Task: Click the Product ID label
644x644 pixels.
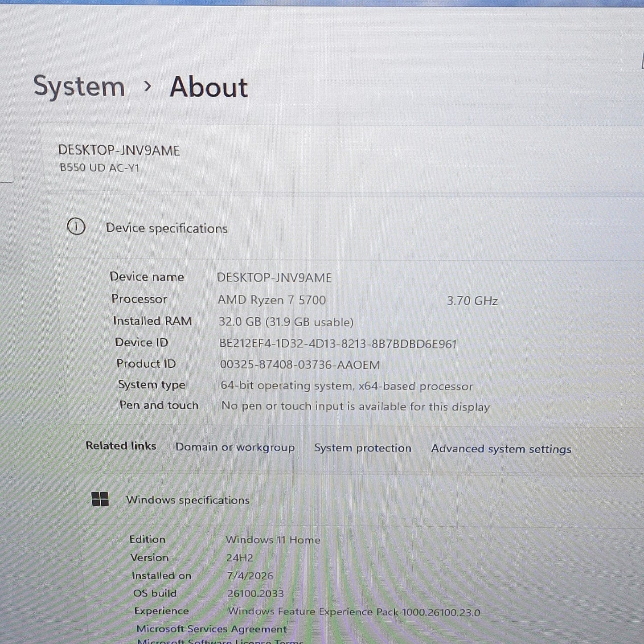Action: pos(146,364)
